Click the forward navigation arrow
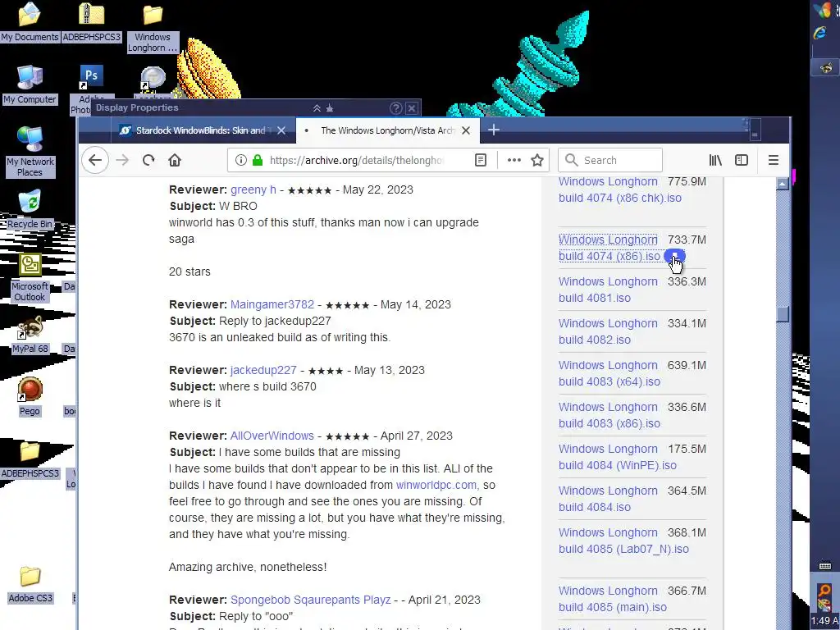Image resolution: width=840 pixels, height=630 pixels. [x=123, y=160]
